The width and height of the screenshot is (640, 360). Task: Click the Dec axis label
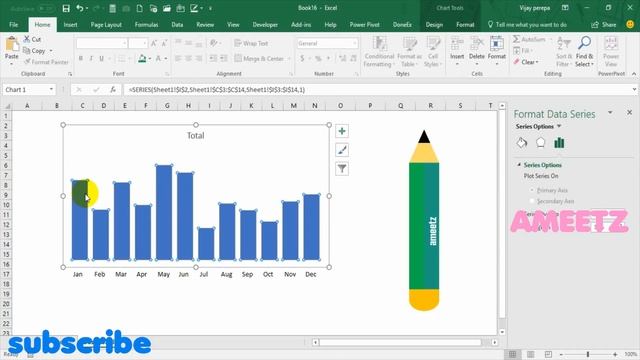click(311, 274)
